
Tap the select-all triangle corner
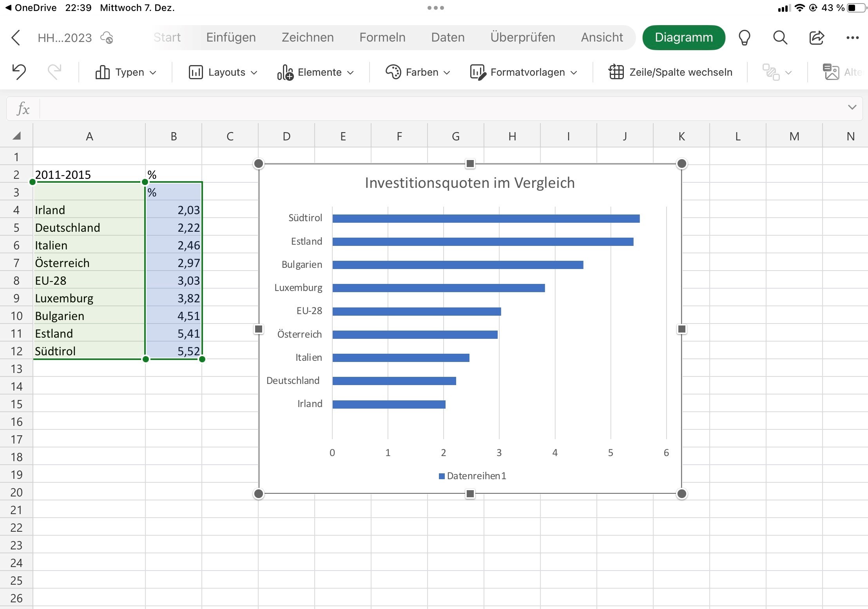(x=16, y=136)
